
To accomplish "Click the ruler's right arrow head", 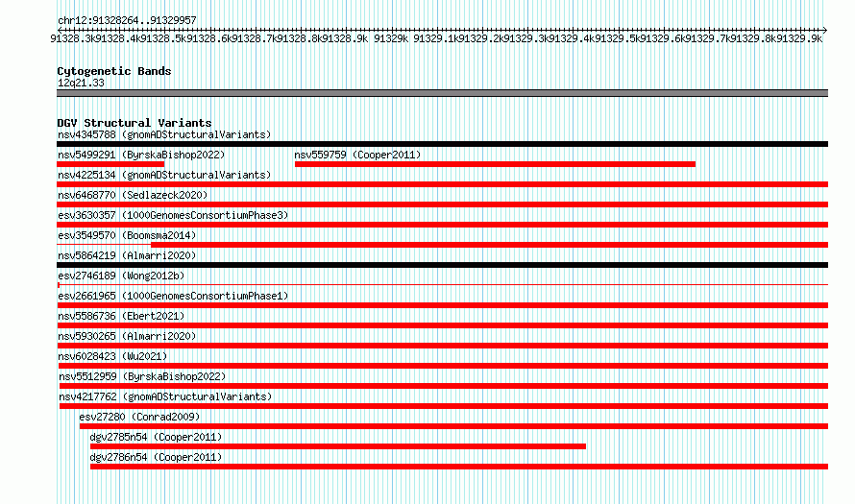I will (824, 30).
